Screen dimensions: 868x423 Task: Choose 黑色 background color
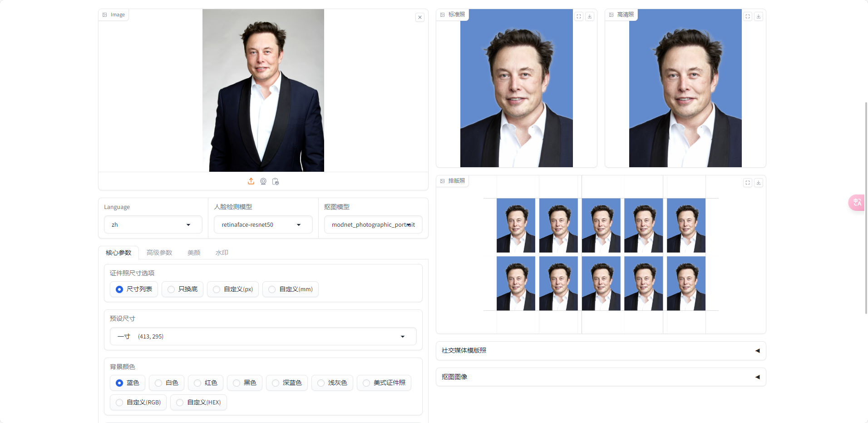[245, 383]
